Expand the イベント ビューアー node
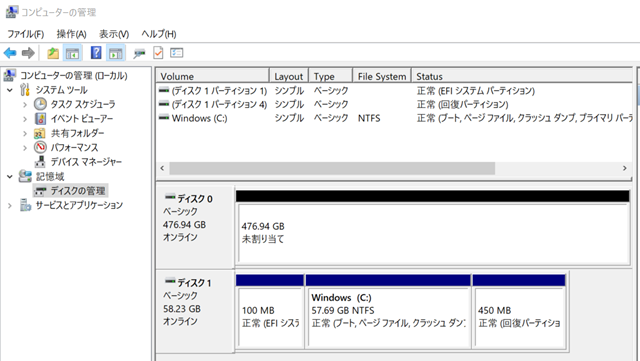Image resolution: width=640 pixels, height=361 pixels. (x=25, y=119)
